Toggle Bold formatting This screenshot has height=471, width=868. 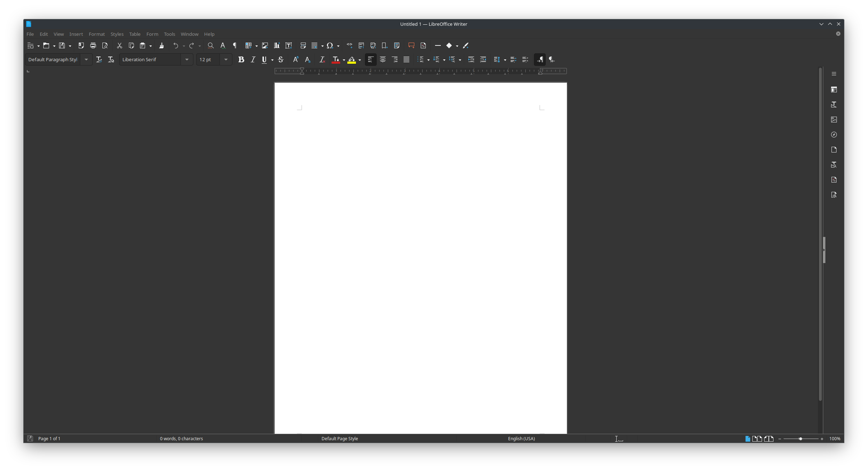[241, 59]
